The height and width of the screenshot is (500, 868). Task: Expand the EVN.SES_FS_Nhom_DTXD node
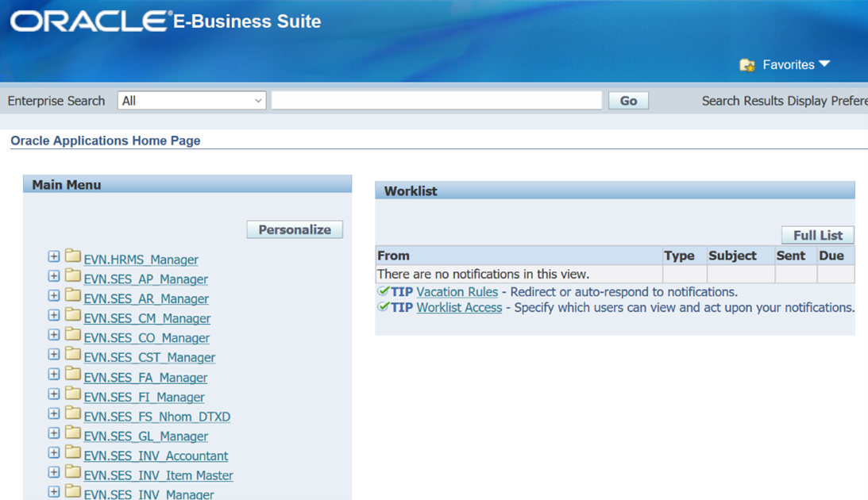(x=54, y=413)
